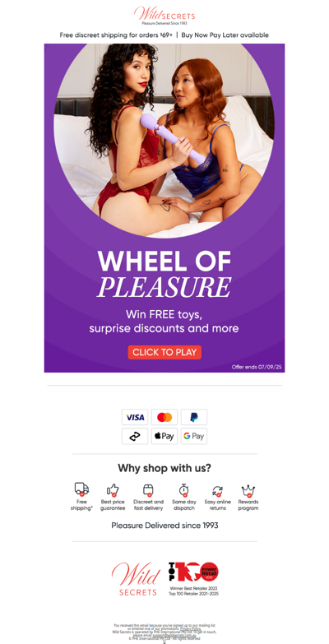329x644 pixels.
Task: Open the Easy online returns icon
Action: [x=218, y=490]
